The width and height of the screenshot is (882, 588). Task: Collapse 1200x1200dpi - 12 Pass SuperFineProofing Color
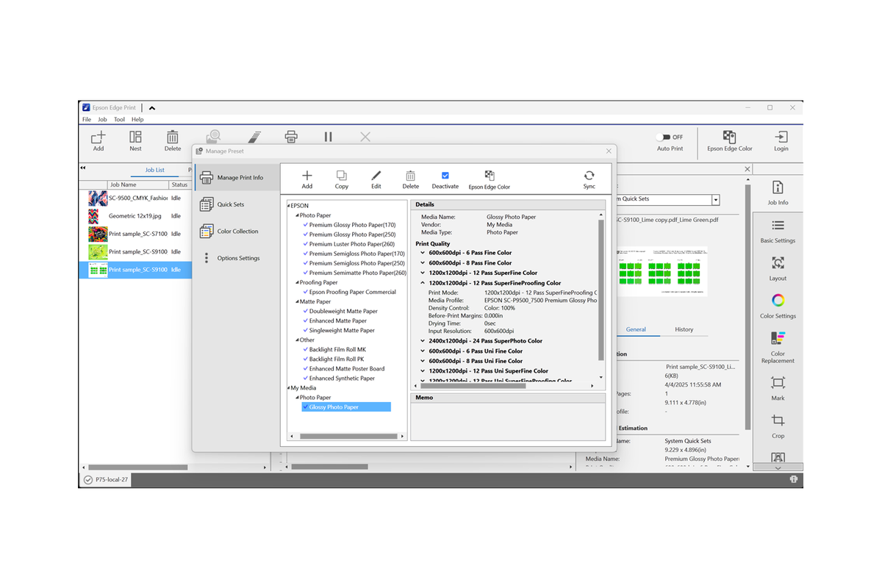click(x=423, y=283)
